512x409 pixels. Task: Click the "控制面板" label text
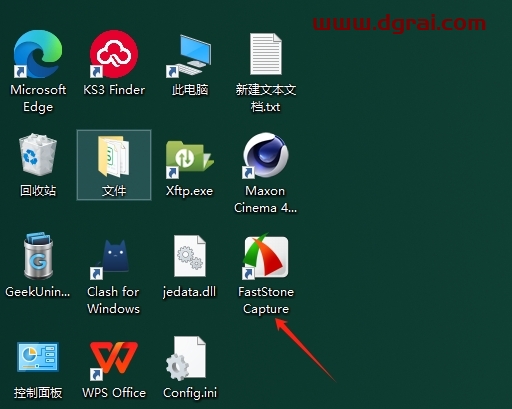coord(38,393)
